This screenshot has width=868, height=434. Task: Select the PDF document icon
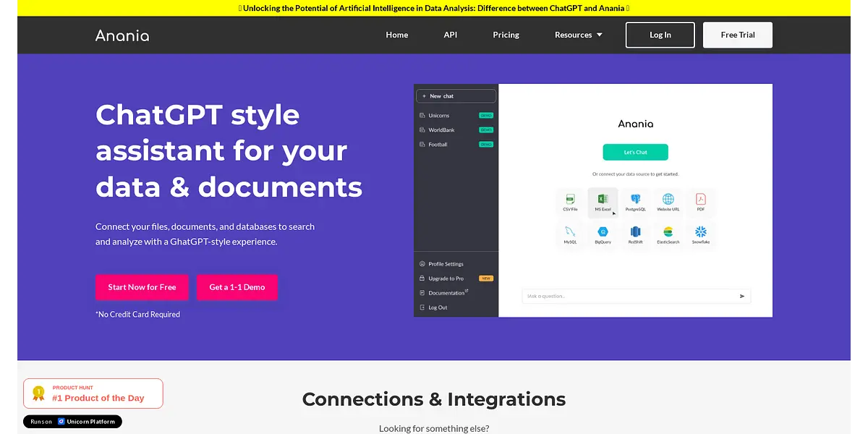pos(700,200)
